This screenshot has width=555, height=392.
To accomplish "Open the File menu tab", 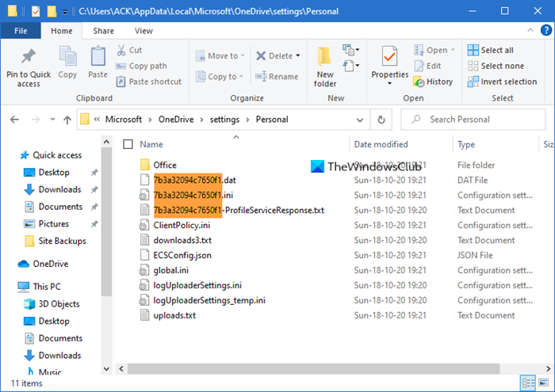I will [x=21, y=31].
